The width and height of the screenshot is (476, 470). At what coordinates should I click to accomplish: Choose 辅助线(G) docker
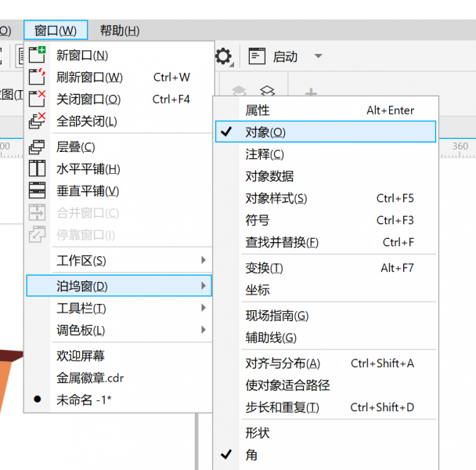click(326, 338)
